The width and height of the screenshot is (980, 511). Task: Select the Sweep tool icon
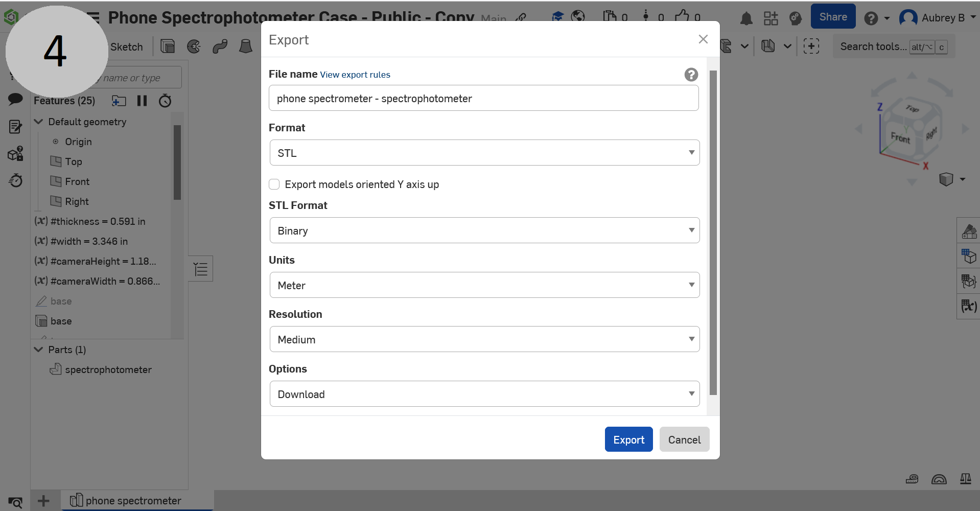(220, 47)
